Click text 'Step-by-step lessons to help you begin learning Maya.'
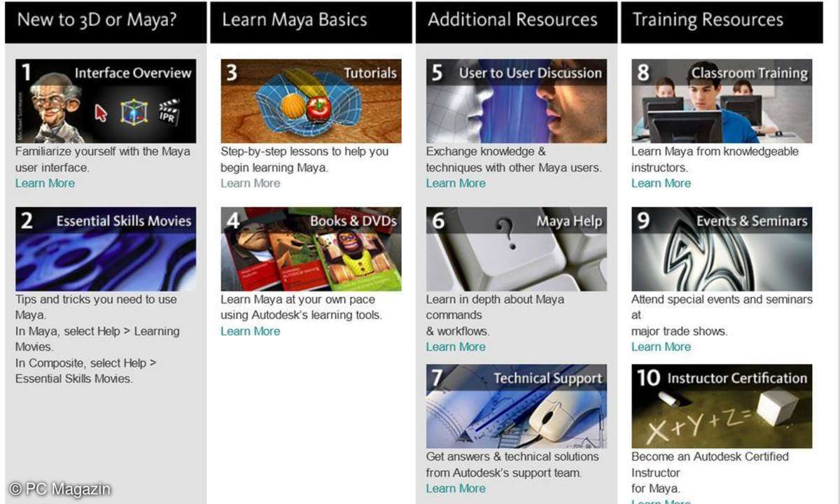840x504 pixels. [x=304, y=160]
